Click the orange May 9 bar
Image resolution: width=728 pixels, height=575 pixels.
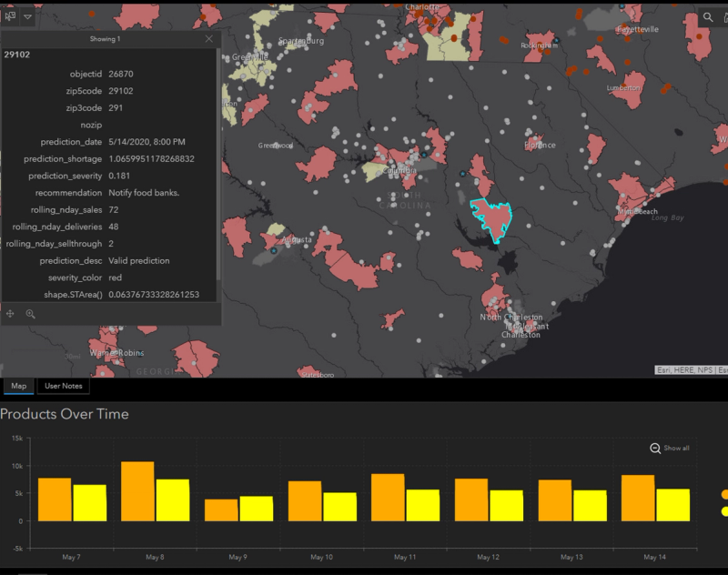coord(221,510)
